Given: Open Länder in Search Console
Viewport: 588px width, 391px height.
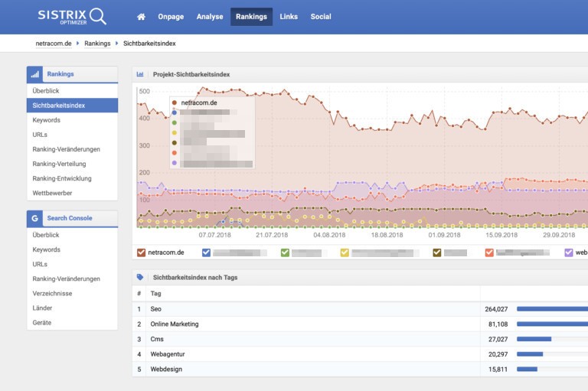Looking at the screenshot, I should click(x=72, y=308).
